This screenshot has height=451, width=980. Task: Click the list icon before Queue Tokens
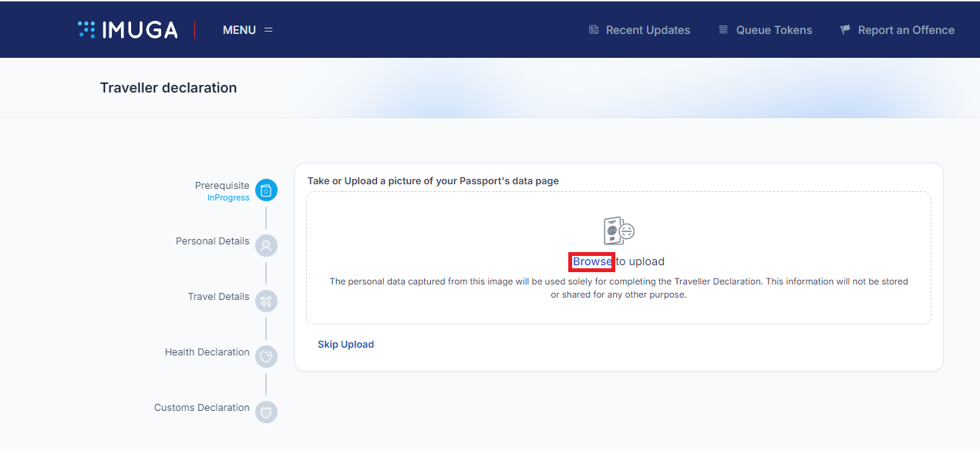pos(723,30)
